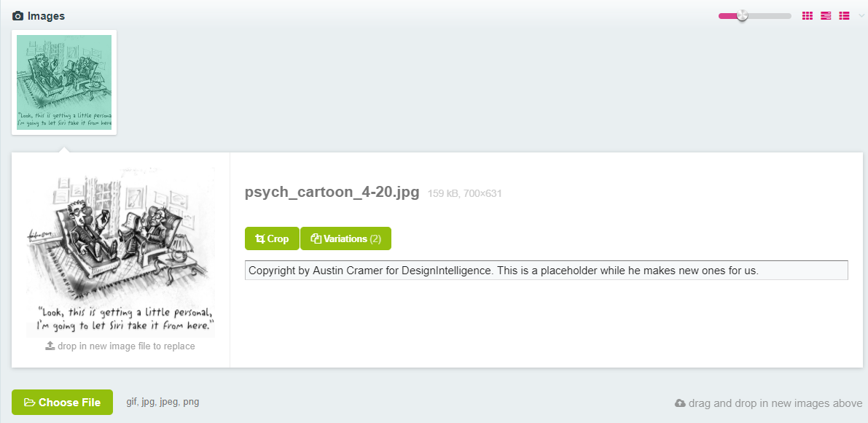868x423 pixels.
Task: Click the upload cloud icon near the drag-and-drop hint
Action: tap(679, 402)
